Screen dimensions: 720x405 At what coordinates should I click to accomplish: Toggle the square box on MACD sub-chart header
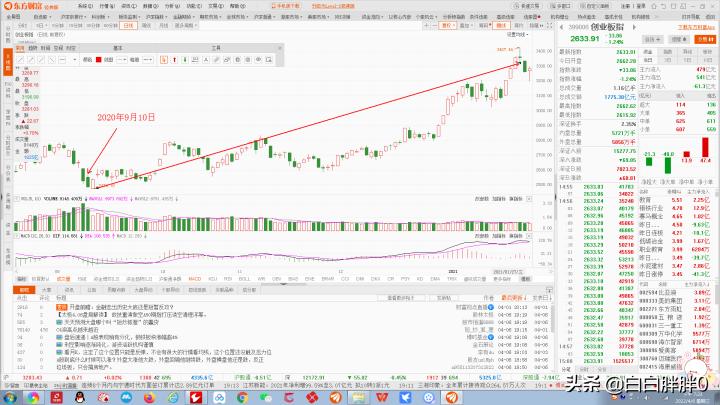point(17,236)
